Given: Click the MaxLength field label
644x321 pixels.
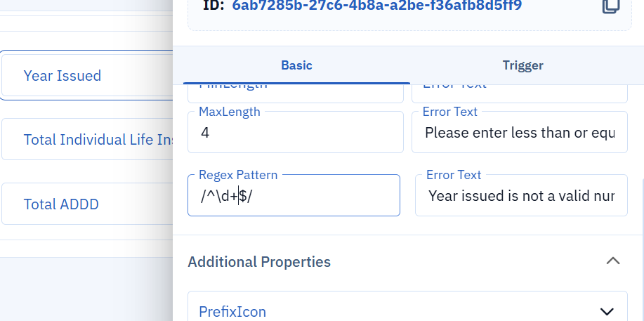Looking at the screenshot, I should [229, 112].
